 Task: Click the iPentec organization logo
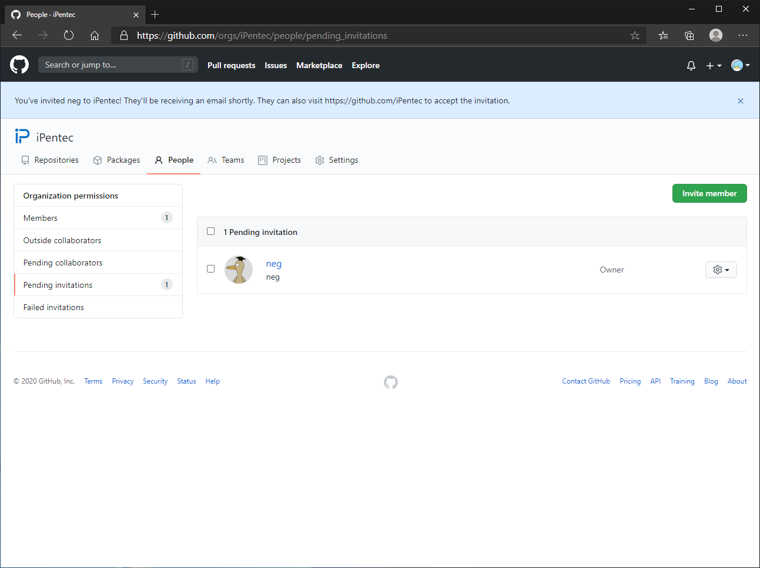tap(22, 136)
